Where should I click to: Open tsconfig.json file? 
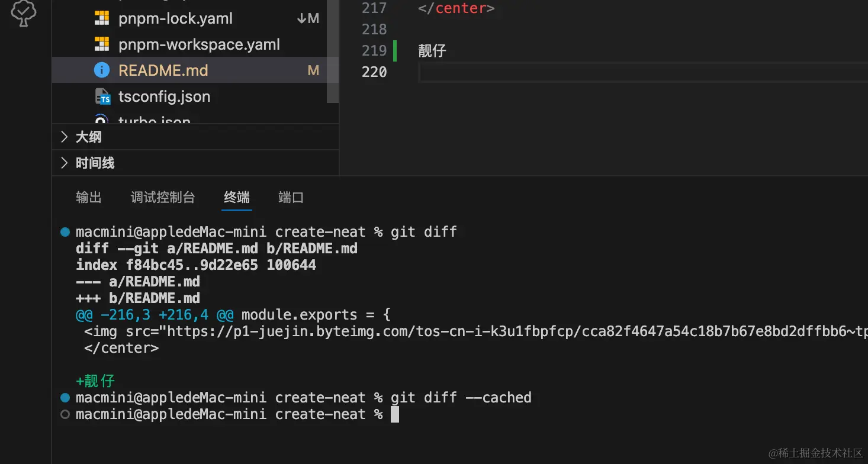tap(164, 96)
